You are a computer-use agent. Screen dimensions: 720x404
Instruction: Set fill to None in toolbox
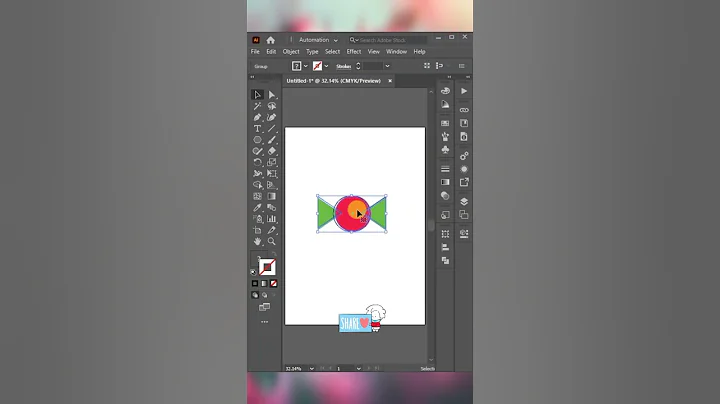click(274, 284)
